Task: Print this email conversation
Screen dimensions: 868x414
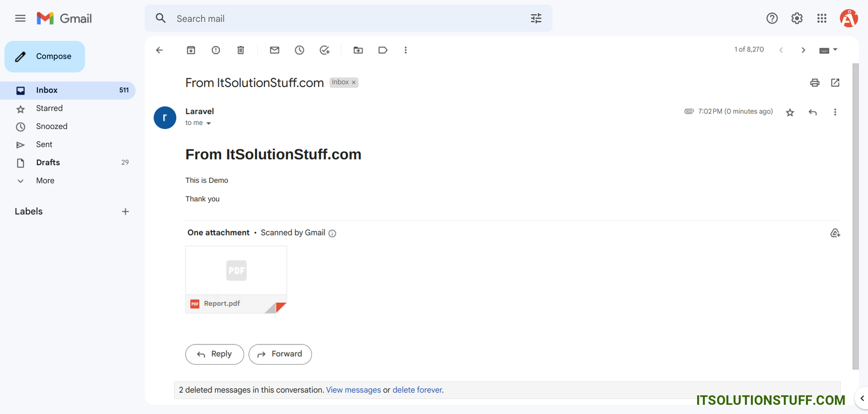Action: pos(814,82)
